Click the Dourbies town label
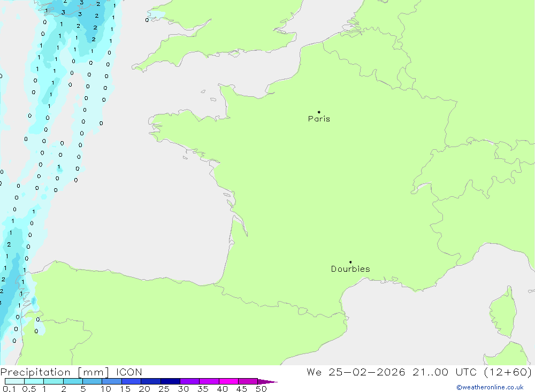535x392 pixels. point(350,269)
